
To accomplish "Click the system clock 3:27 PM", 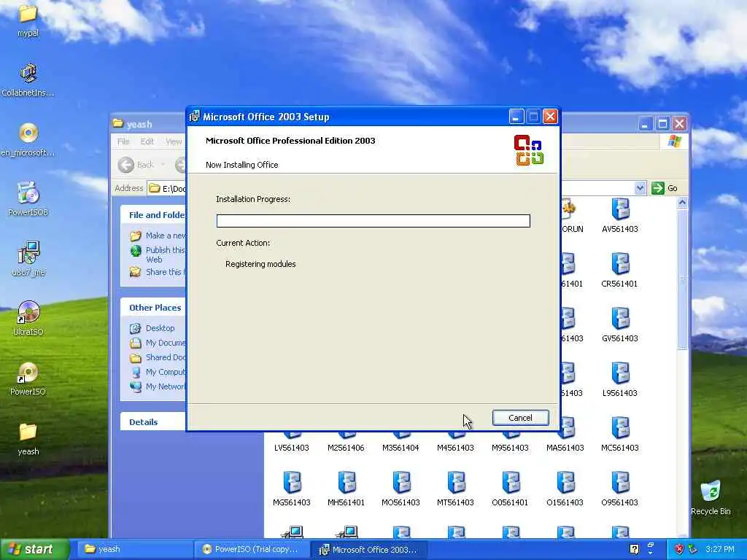I will point(720,549).
